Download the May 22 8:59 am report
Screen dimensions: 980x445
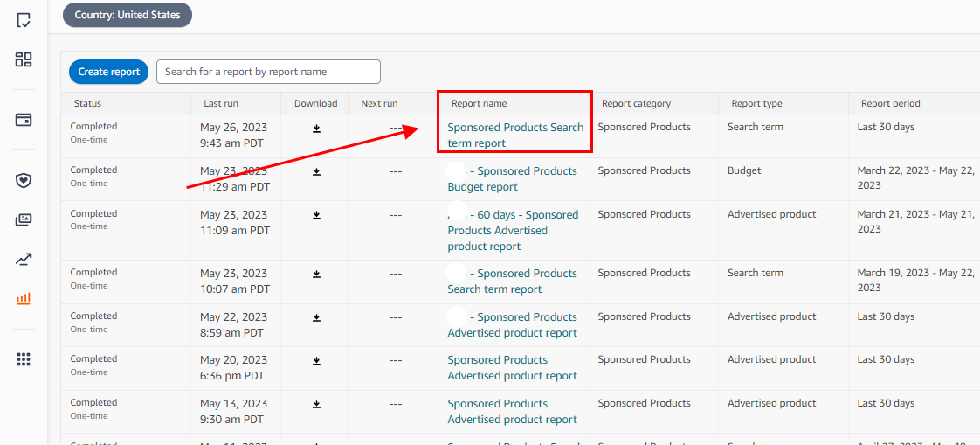coord(316,317)
